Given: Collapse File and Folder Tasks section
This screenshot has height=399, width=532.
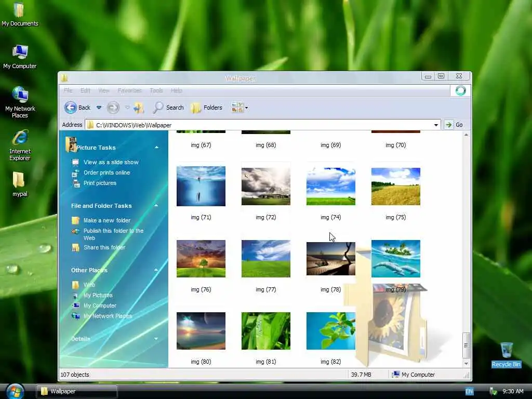Looking at the screenshot, I should pyautogui.click(x=156, y=206).
